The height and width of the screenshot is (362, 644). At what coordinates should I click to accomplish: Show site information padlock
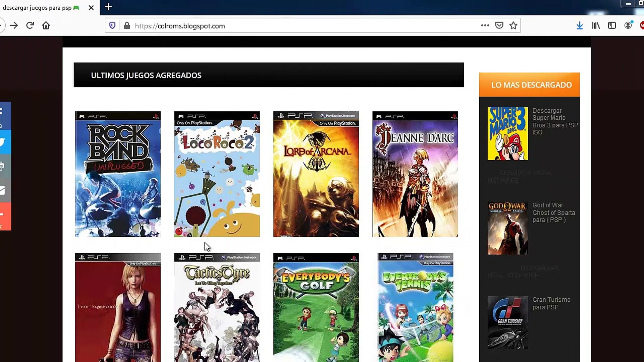pyautogui.click(x=127, y=25)
